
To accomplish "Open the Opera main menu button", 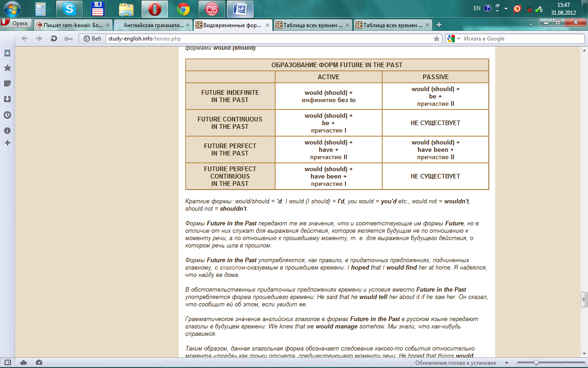I will 17,23.
